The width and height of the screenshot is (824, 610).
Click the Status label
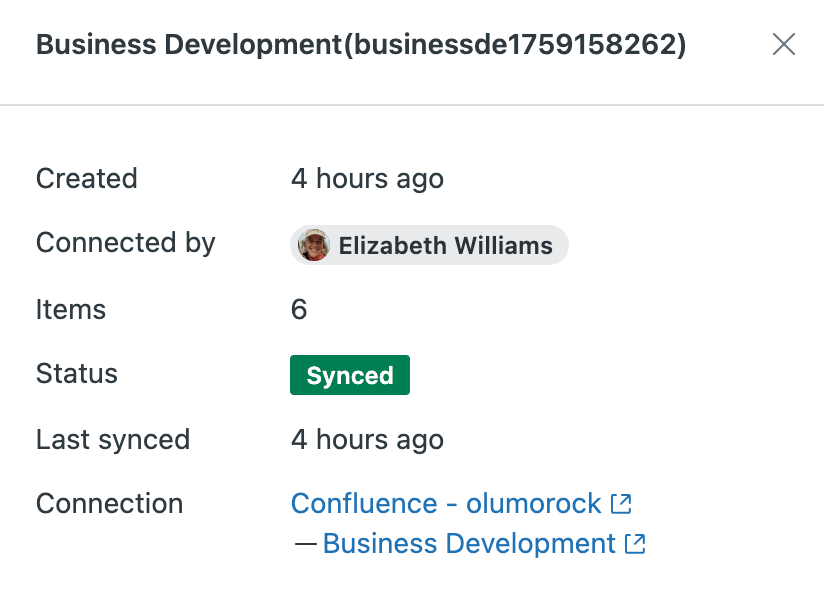(77, 374)
